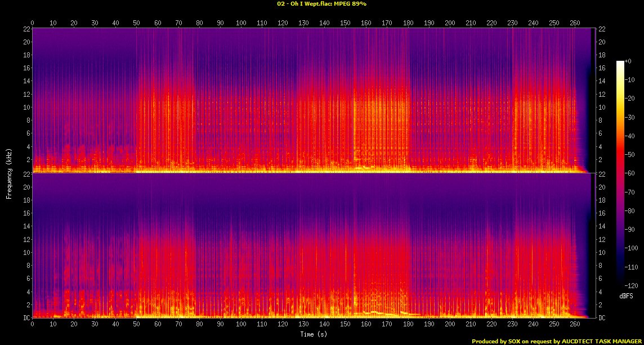Click the 50 mark on the top time axis
The width and height of the screenshot is (644, 345).
point(137,24)
